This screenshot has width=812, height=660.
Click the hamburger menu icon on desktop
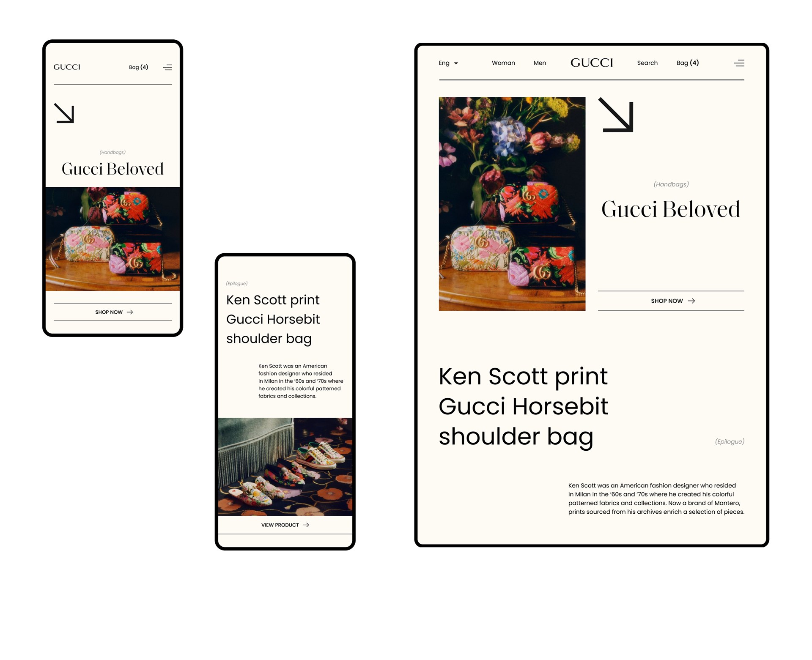click(738, 63)
